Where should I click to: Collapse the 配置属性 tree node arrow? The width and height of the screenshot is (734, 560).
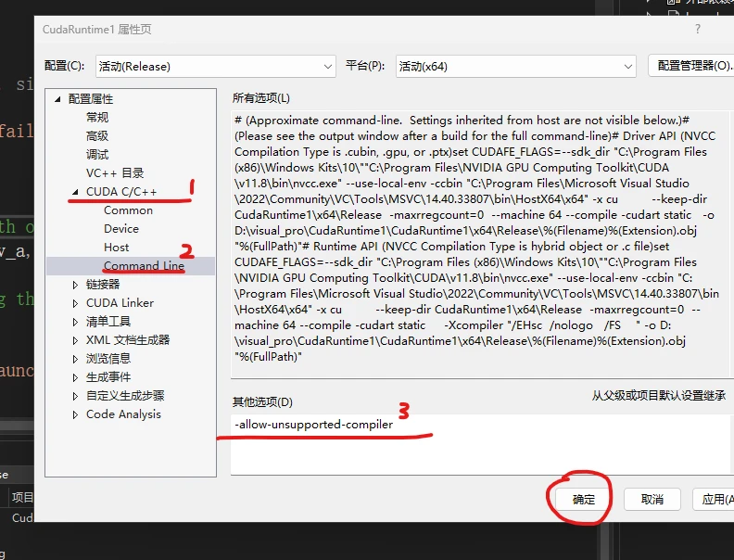[x=58, y=99]
